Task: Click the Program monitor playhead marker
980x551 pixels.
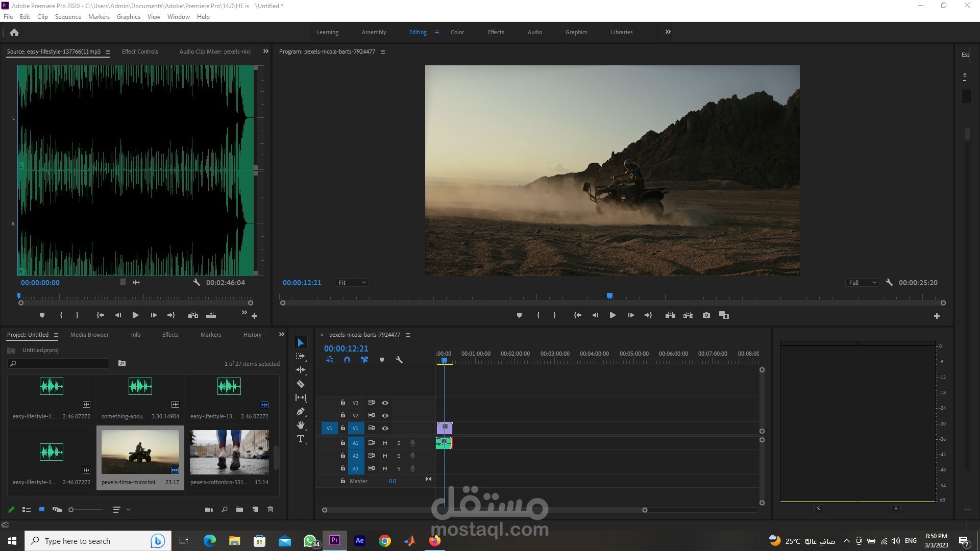Action: [609, 296]
